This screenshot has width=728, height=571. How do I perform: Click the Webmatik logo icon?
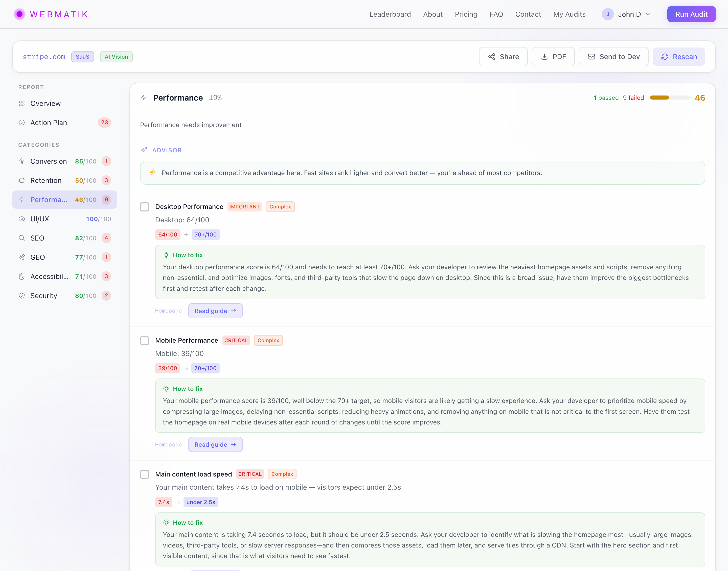19,14
